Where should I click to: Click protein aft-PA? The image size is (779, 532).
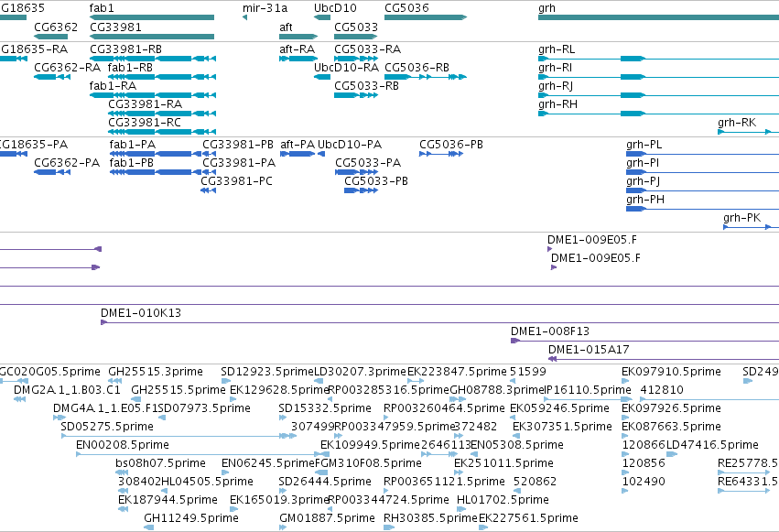pyautogui.click(x=298, y=154)
